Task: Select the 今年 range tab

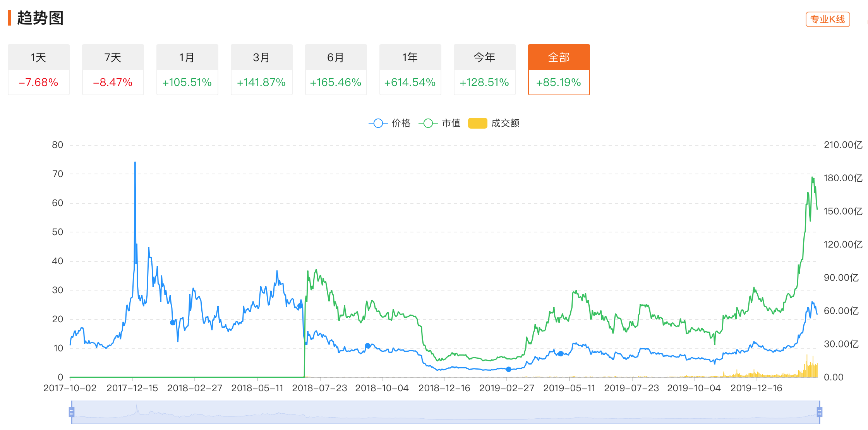Action: point(484,57)
